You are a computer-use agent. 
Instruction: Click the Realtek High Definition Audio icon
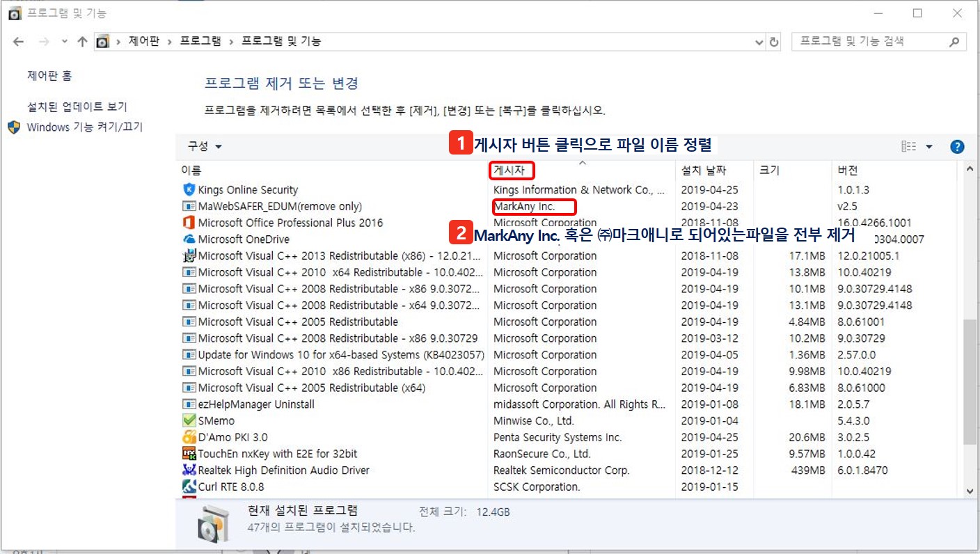(x=189, y=470)
